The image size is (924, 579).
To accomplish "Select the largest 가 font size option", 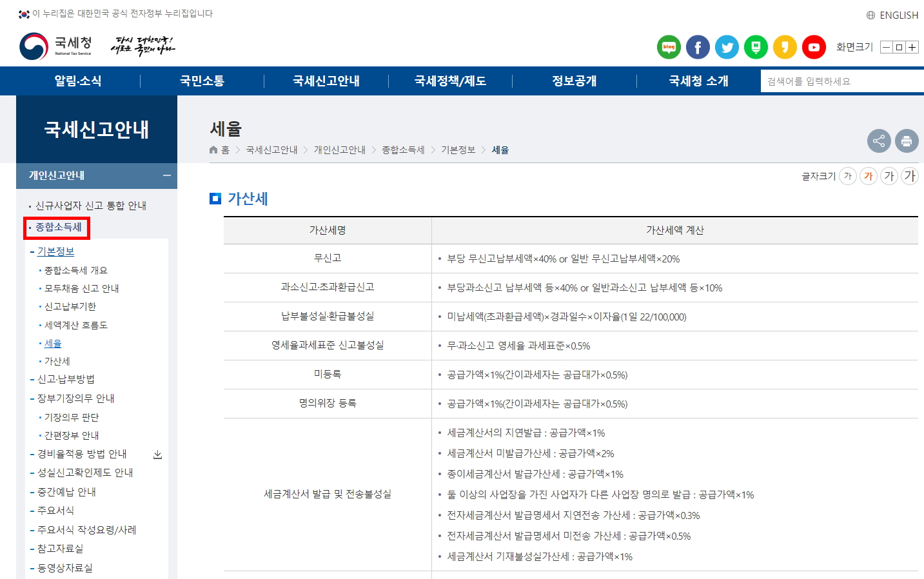I will click(x=910, y=175).
